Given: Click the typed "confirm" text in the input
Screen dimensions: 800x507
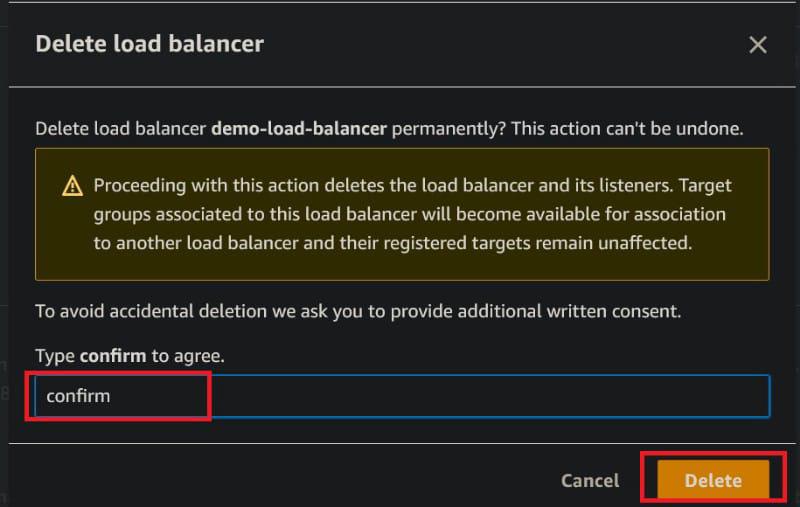Looking at the screenshot, I should [78, 396].
